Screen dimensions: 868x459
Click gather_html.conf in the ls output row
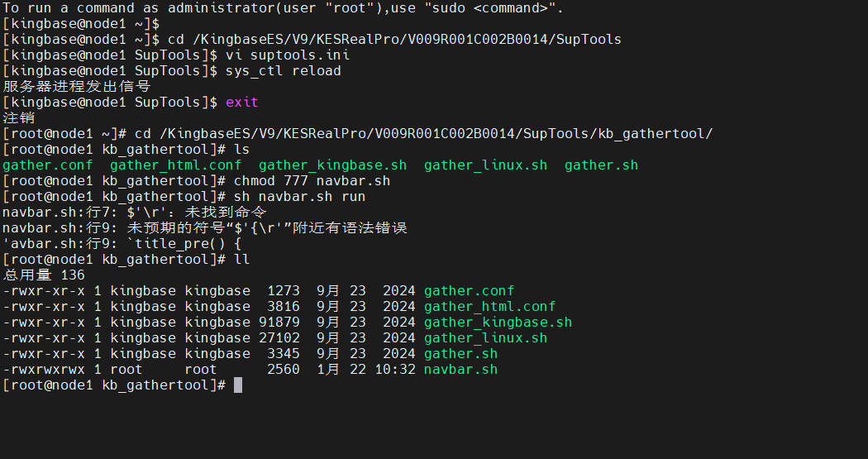[176, 165]
